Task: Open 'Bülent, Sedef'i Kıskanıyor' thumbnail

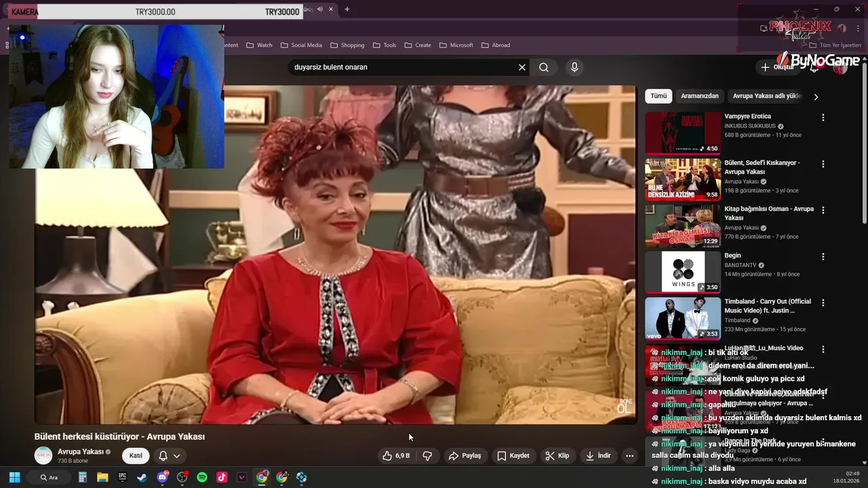Action: (683, 180)
